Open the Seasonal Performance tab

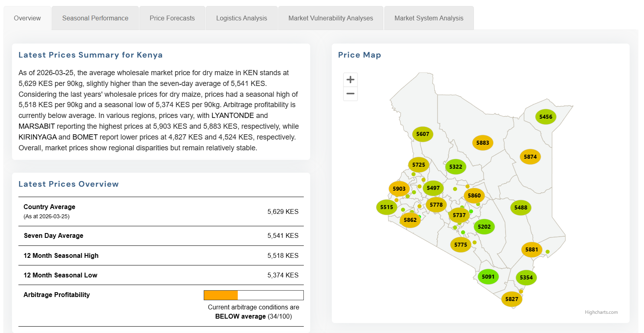pos(95,18)
